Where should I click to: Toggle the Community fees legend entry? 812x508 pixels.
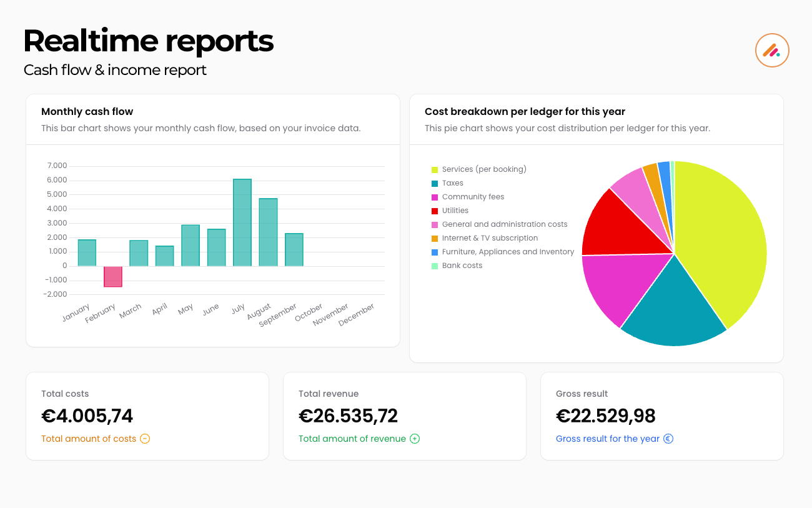click(x=473, y=196)
